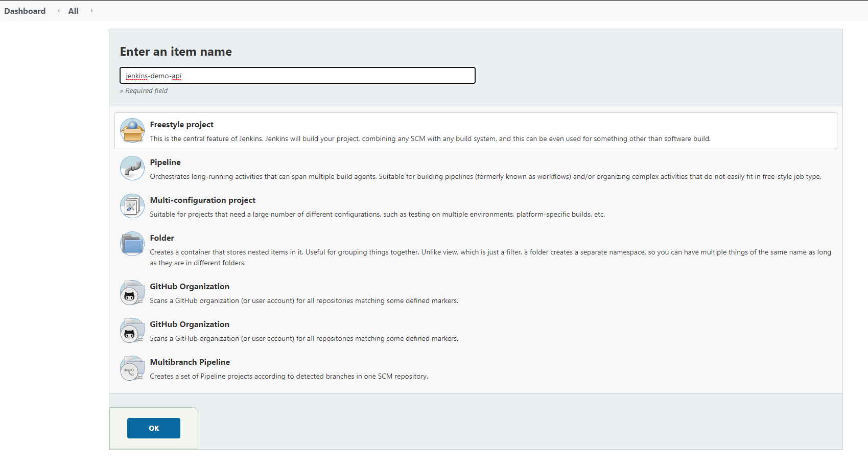
Task: Click the Freestyle description 'This is the central feature'
Action: 430,138
